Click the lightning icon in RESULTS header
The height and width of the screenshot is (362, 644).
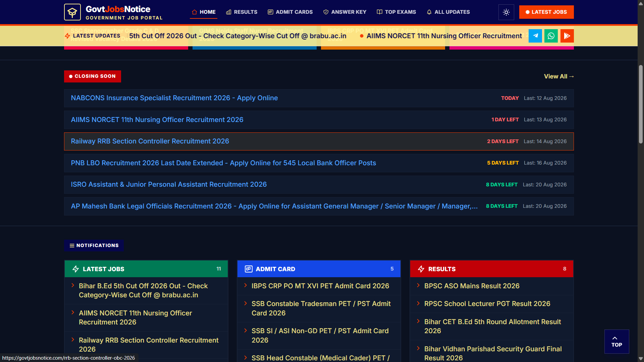[x=421, y=269]
